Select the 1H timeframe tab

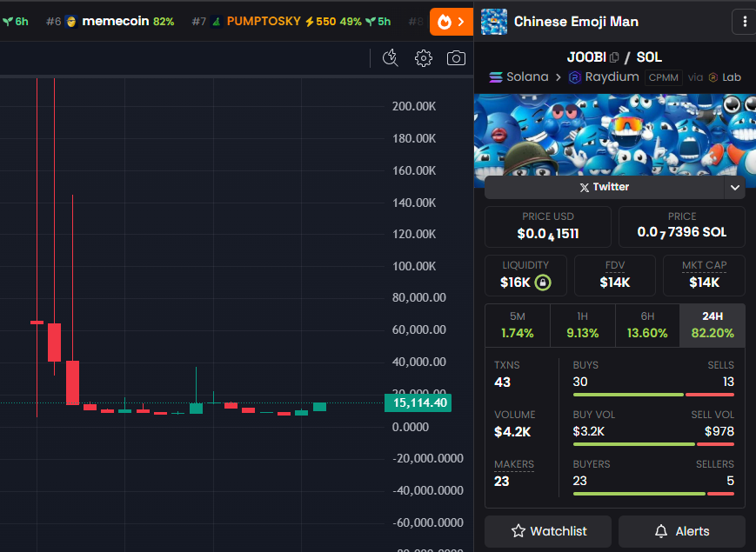click(582, 325)
